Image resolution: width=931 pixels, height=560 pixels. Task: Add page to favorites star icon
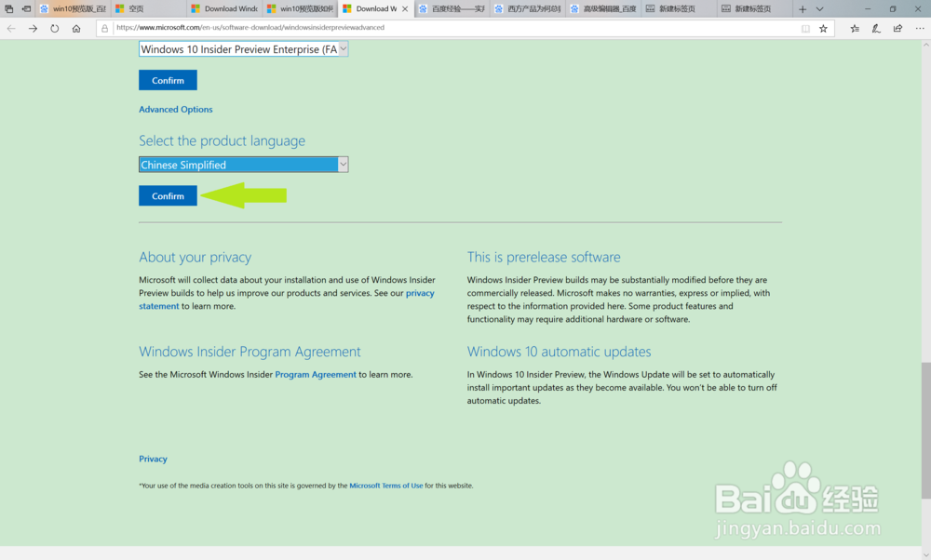click(x=823, y=29)
